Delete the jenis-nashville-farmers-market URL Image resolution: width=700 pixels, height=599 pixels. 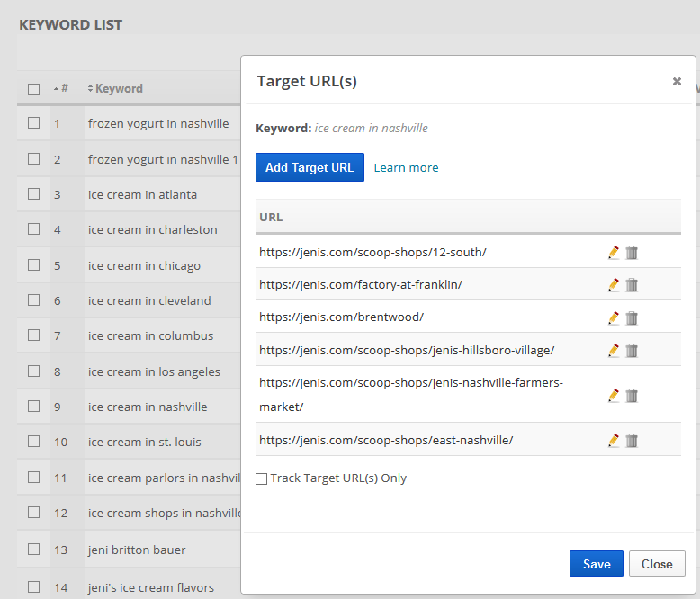tap(632, 395)
